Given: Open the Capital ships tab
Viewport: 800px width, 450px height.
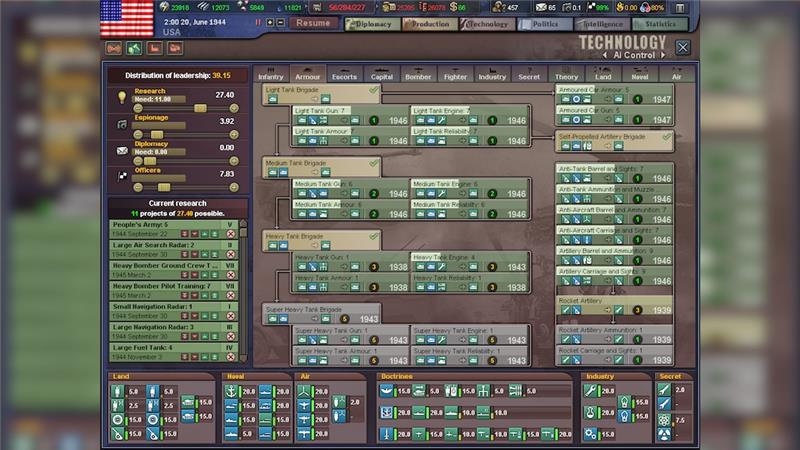Looking at the screenshot, I should (x=382, y=73).
